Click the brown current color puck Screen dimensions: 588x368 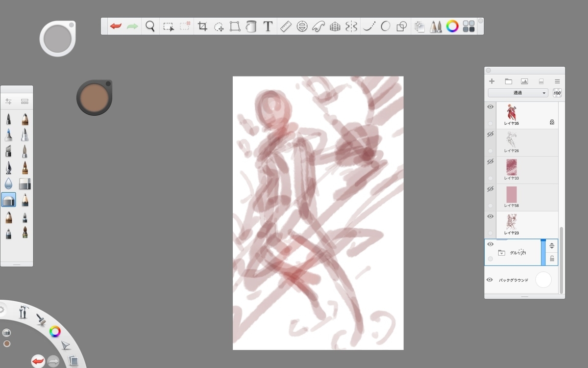(93, 97)
